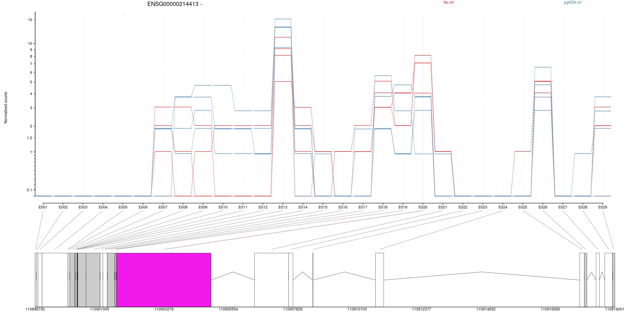Screen dimensions: 644x322
Task: Click exon label E019
Action: pos(403,207)
